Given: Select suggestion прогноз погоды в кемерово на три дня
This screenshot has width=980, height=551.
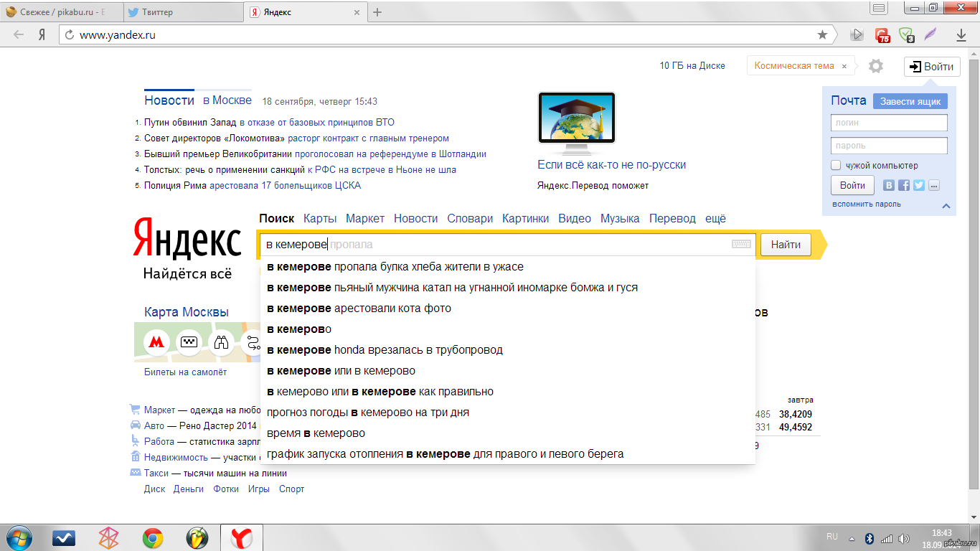Looking at the screenshot, I should pos(507,413).
